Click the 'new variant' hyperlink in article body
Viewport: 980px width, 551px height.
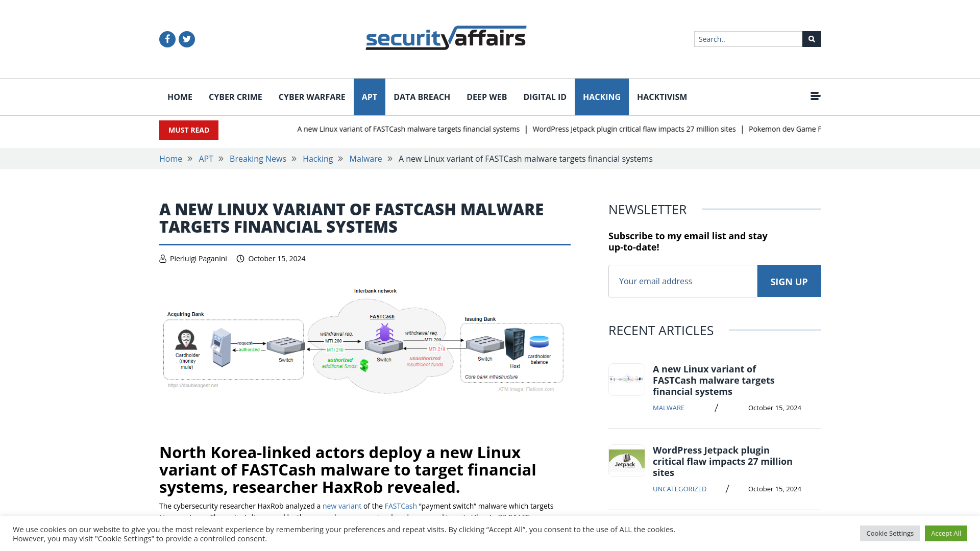pos(342,506)
